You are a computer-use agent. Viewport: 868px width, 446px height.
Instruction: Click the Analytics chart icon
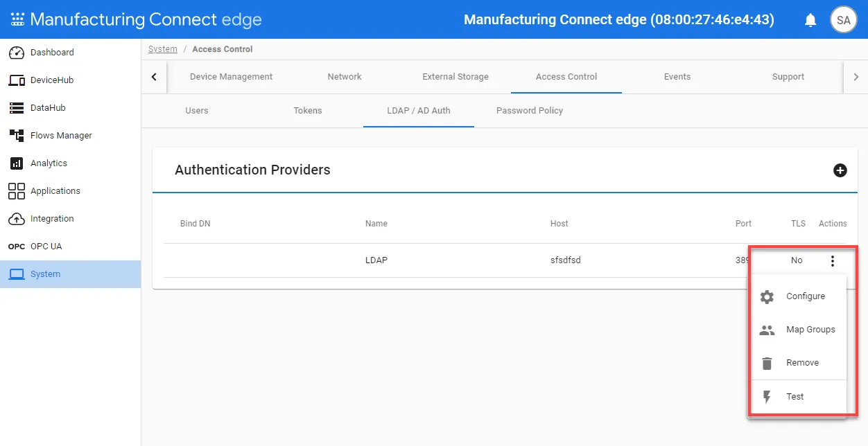pos(17,163)
